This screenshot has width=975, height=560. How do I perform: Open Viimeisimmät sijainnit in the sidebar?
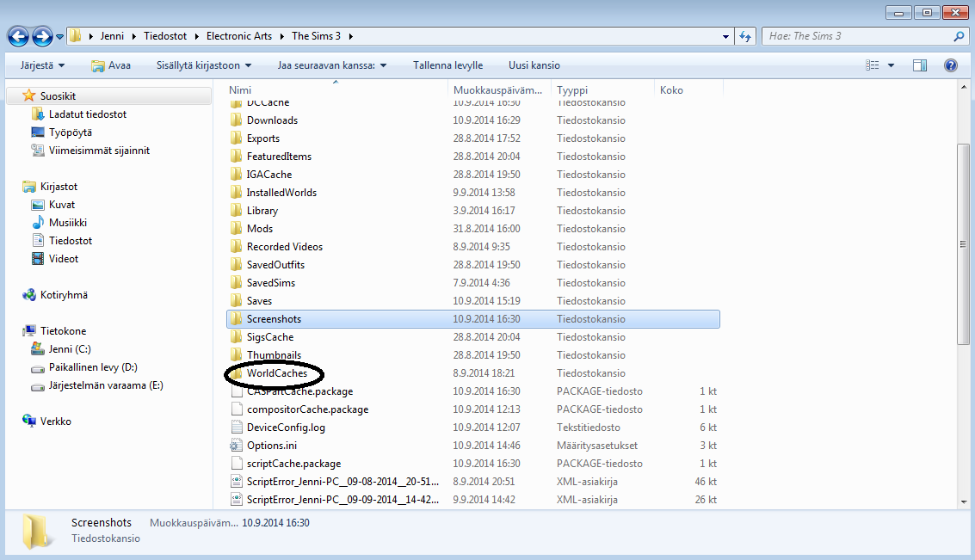[x=99, y=150]
